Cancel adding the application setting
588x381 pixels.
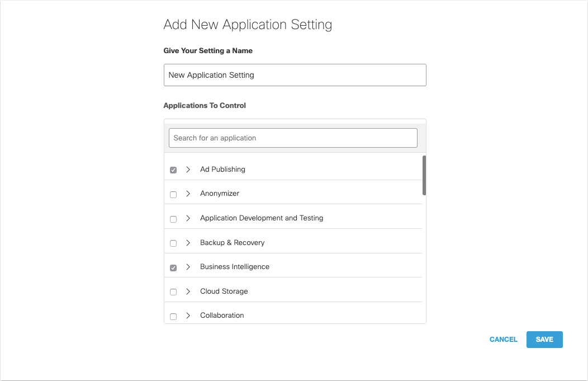click(x=502, y=340)
